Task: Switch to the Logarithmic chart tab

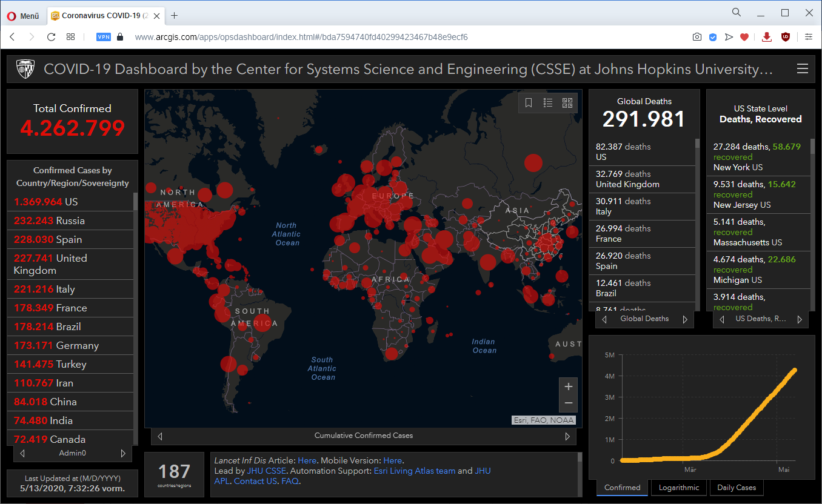Action: click(679, 488)
